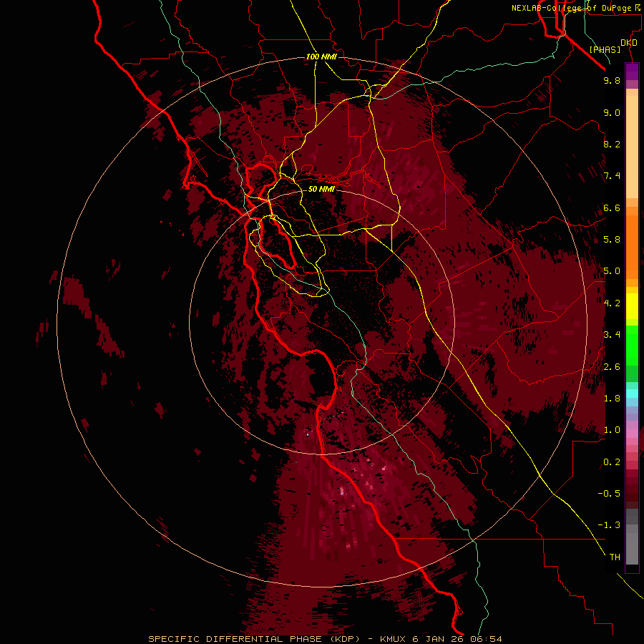Click the 100 NMI range ring label
Viewport: 644px width, 644px height.
(321, 57)
